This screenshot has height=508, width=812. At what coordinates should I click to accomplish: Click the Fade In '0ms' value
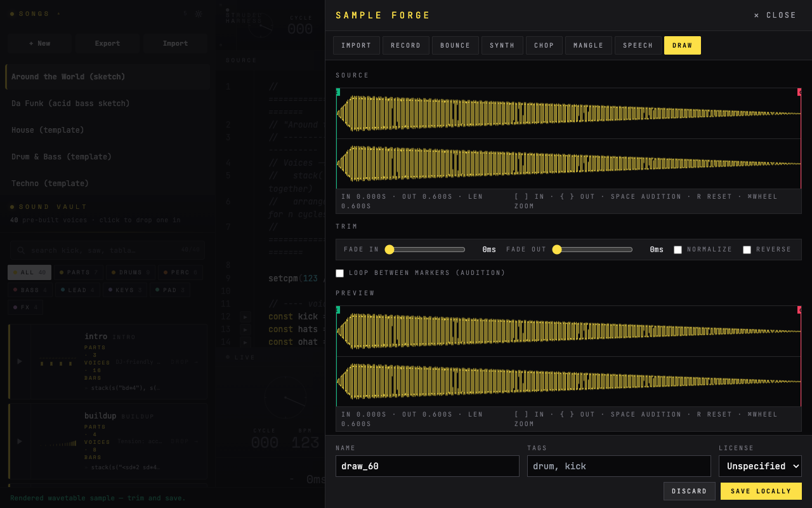tap(489, 250)
